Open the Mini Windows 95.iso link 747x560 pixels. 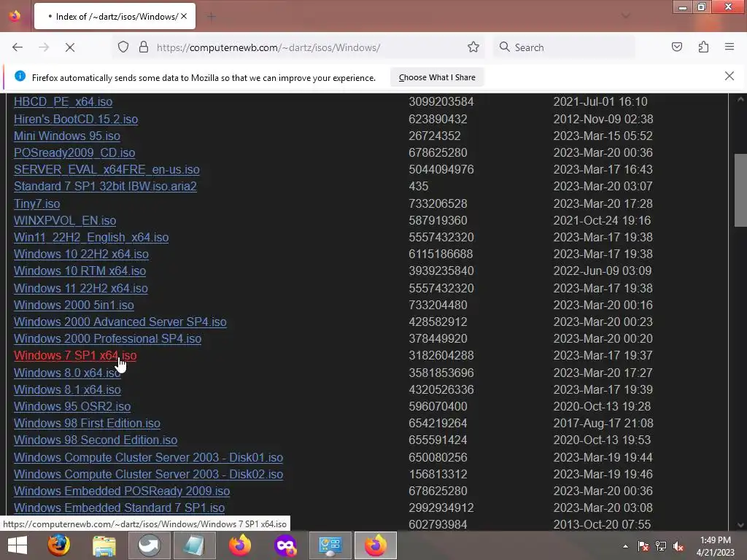click(66, 136)
